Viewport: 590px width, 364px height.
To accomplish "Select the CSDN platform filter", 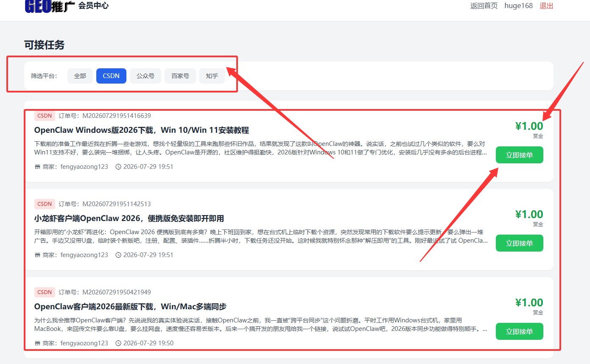I will point(111,76).
